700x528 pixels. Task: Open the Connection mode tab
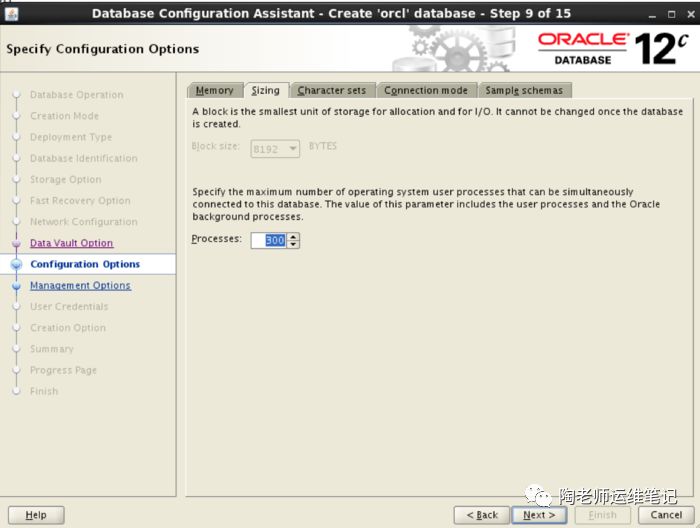[426, 90]
